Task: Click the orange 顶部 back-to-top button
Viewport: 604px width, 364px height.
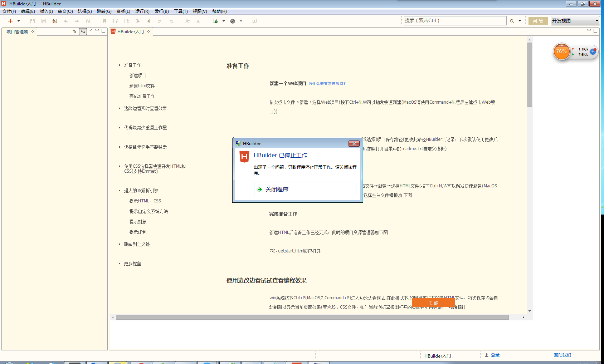Action: click(x=433, y=302)
